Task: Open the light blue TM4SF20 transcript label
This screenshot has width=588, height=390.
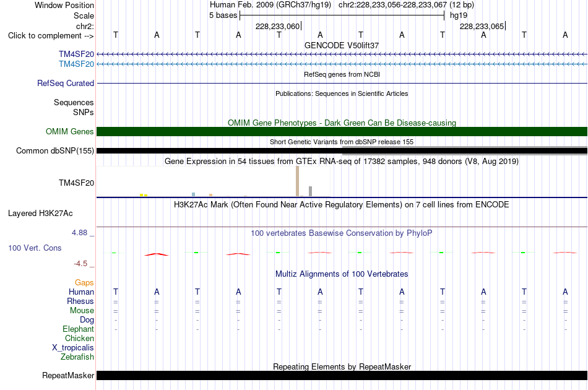Action: [76, 64]
